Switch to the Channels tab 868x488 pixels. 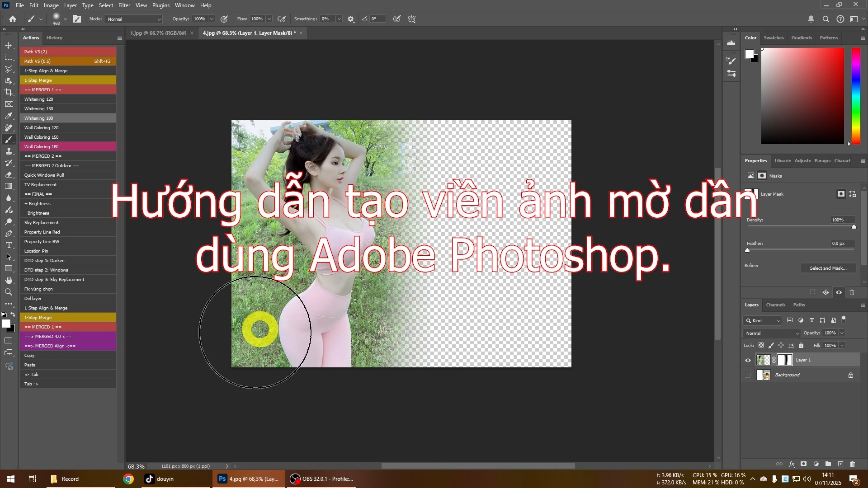click(775, 305)
